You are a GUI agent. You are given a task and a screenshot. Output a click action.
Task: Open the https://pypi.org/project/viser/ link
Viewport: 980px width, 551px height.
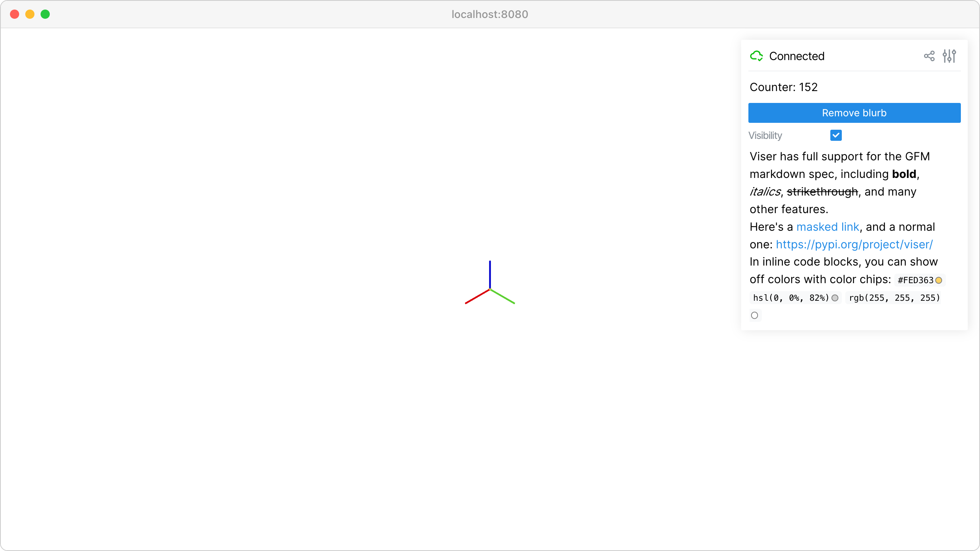click(x=854, y=245)
